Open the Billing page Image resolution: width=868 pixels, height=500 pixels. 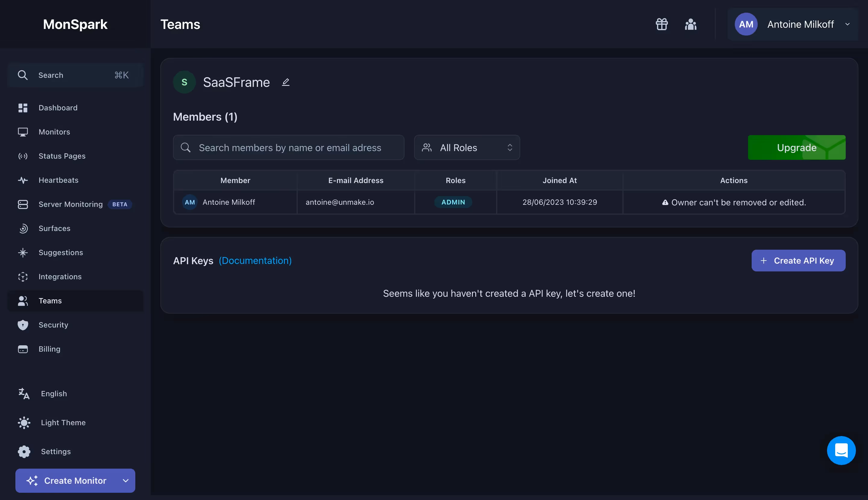tap(49, 349)
